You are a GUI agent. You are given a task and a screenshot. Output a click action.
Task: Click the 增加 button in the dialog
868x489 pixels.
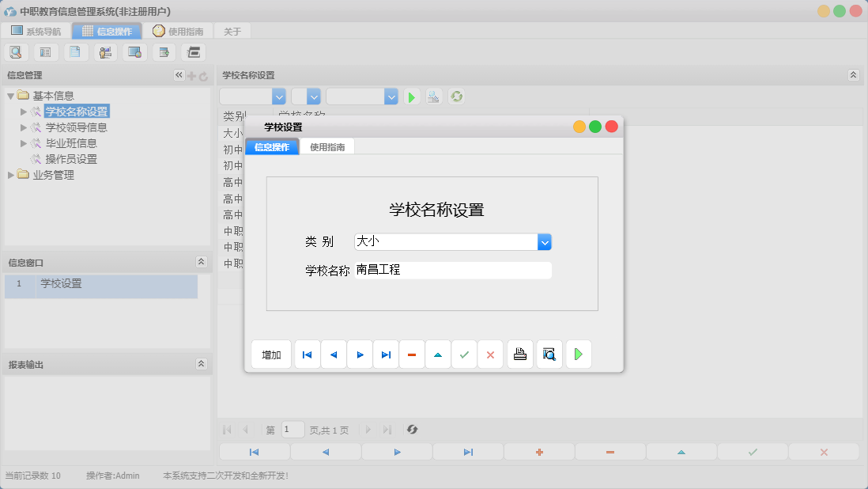click(x=270, y=354)
